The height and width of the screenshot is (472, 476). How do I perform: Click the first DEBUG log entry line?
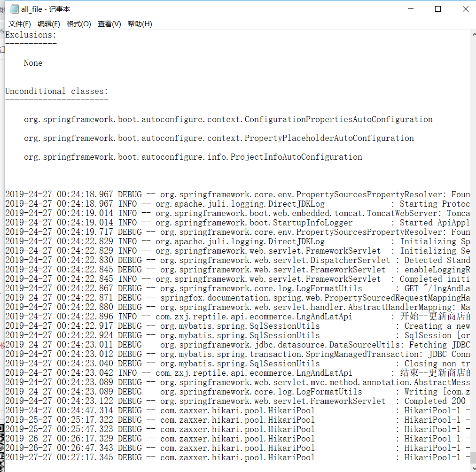coord(188,194)
